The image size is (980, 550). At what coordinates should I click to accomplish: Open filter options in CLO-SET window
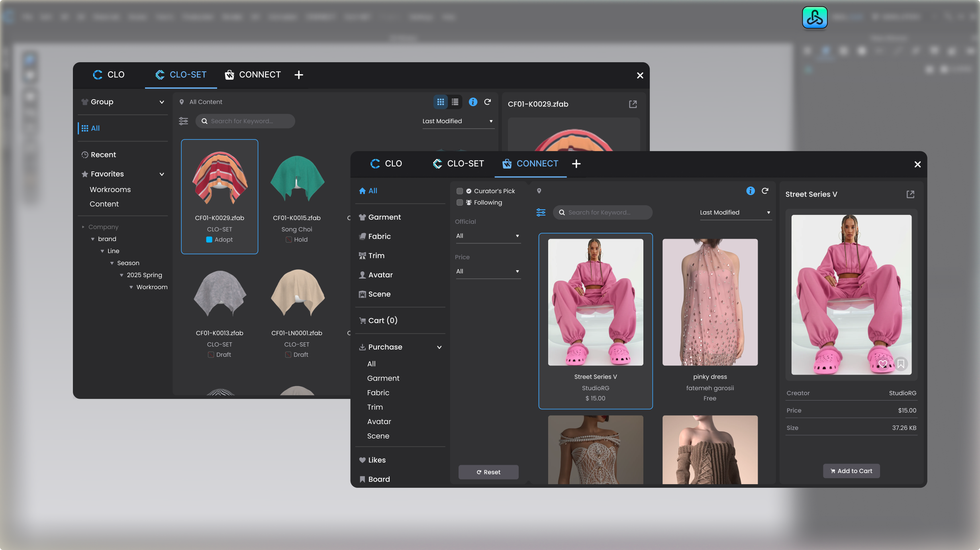pyautogui.click(x=183, y=121)
